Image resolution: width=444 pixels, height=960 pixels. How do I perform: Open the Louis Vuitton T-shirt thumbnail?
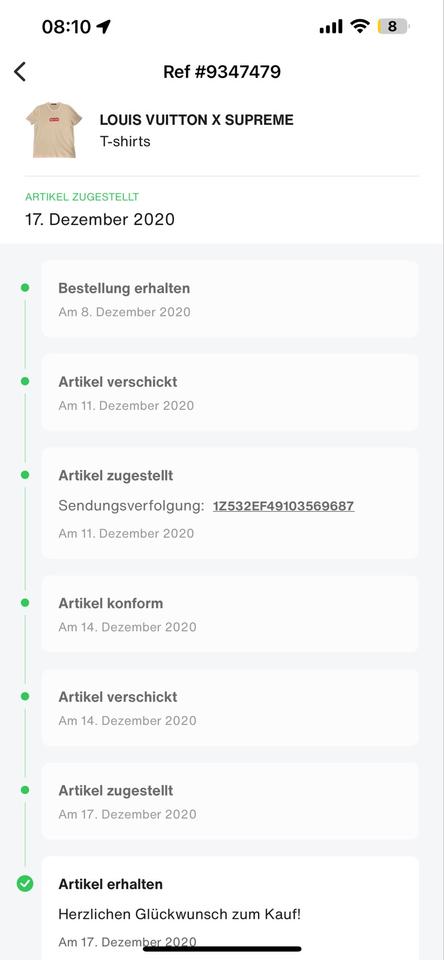[54, 130]
